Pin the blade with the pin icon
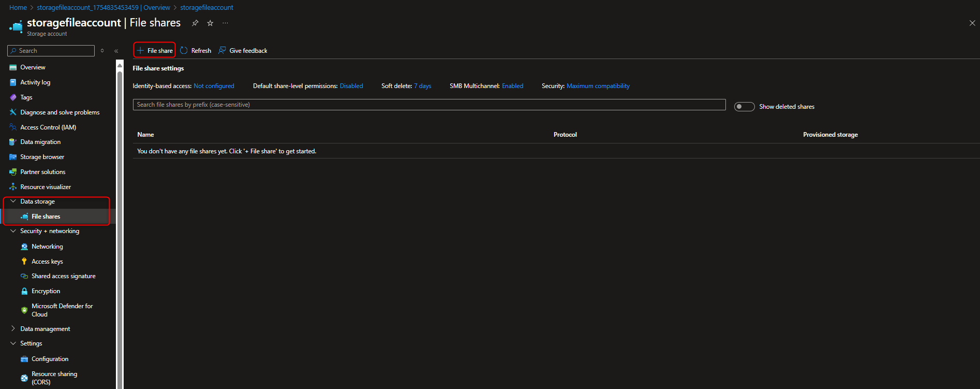 195,23
